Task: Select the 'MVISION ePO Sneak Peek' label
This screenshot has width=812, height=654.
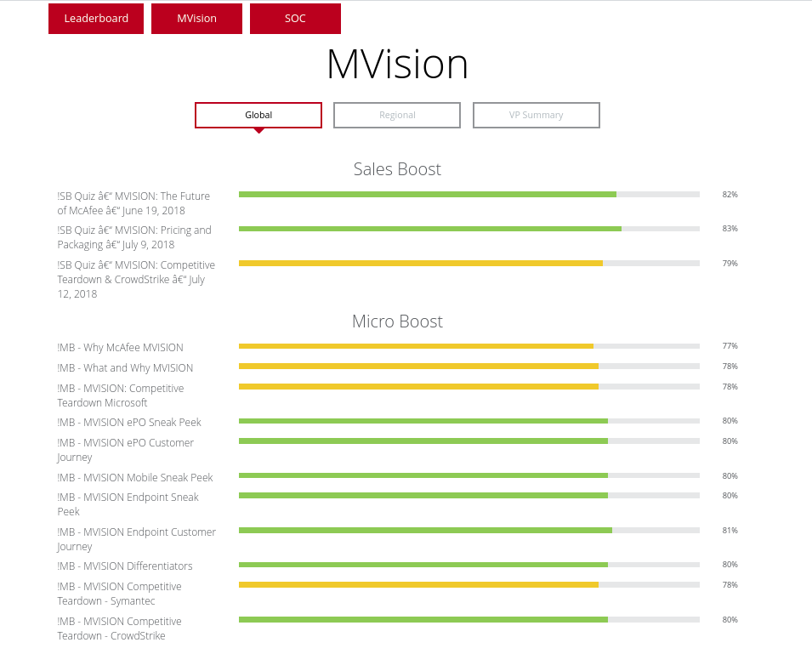Action: coord(129,423)
